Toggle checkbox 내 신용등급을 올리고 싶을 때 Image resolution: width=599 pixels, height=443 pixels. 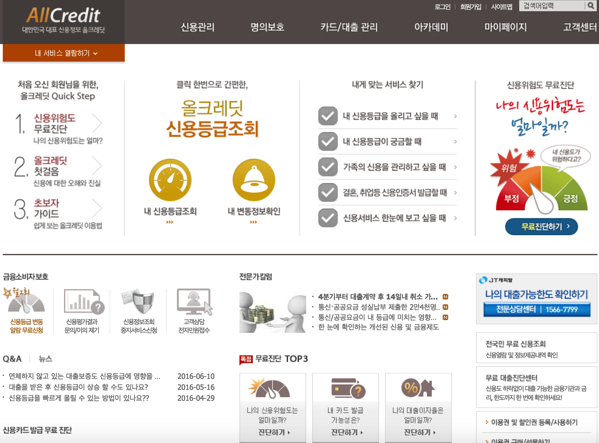click(328, 116)
